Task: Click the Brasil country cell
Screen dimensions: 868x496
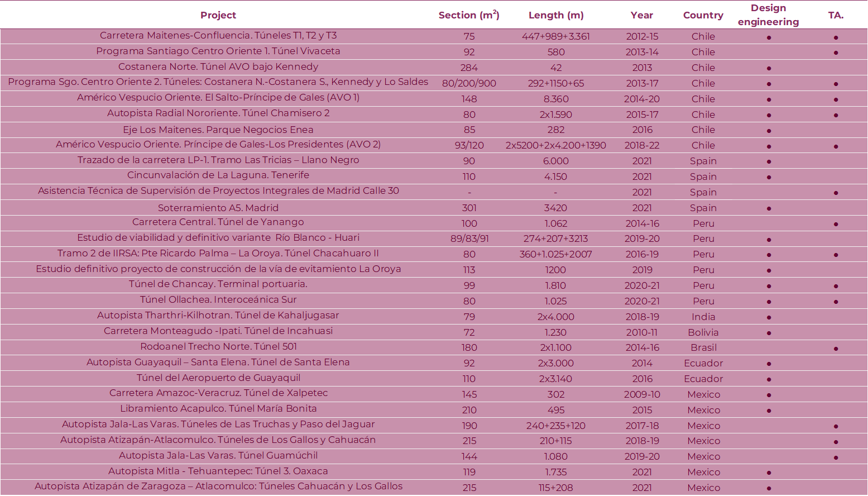Action: point(703,347)
